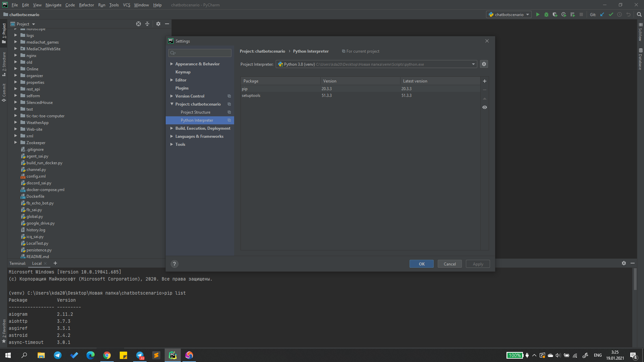Run with coverage icon in toolbar
This screenshot has height=362, width=644.
coord(555,14)
